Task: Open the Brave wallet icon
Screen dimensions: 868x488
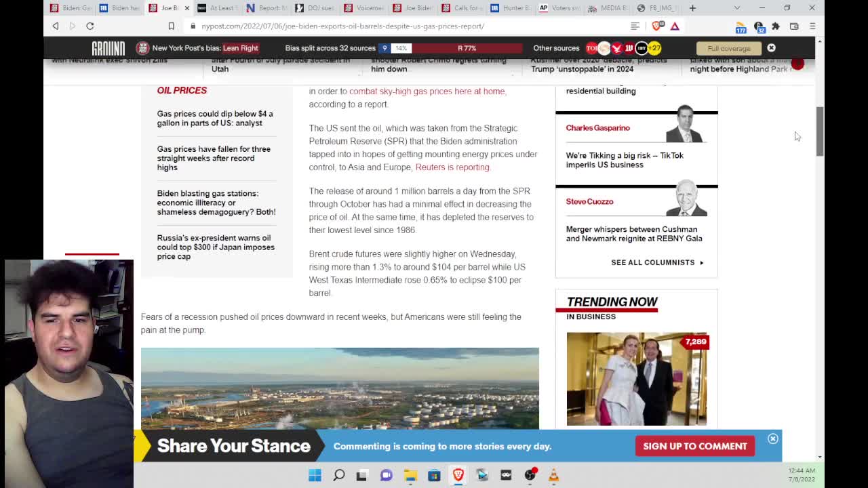Action: 794,26
